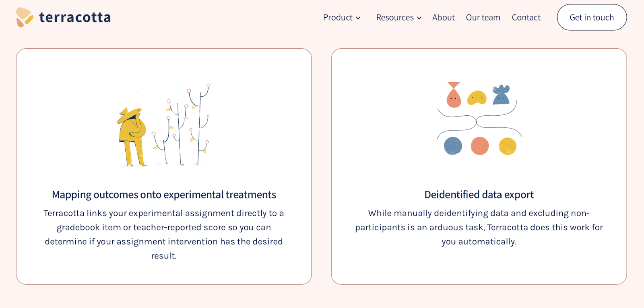Expand the chevron next to Product
The image size is (644, 308).
coord(358,18)
